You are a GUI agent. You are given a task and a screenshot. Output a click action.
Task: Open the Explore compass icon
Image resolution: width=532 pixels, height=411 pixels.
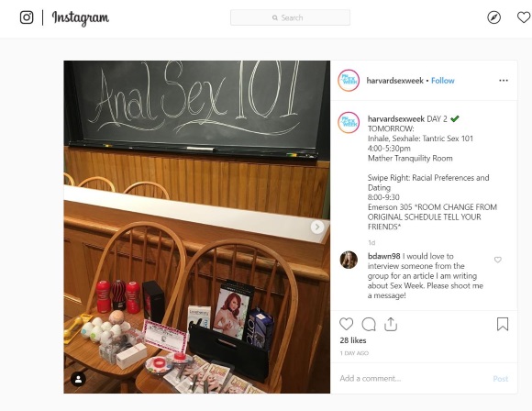click(493, 17)
